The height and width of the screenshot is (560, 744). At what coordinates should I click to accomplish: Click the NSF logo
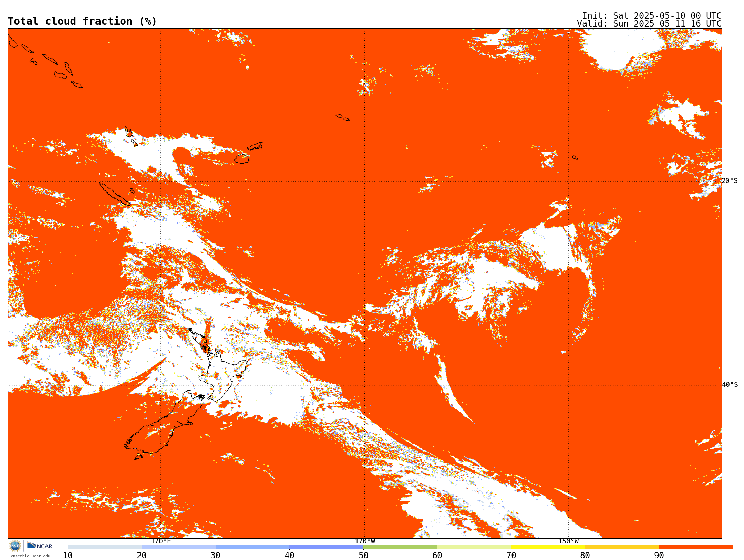tap(15, 546)
